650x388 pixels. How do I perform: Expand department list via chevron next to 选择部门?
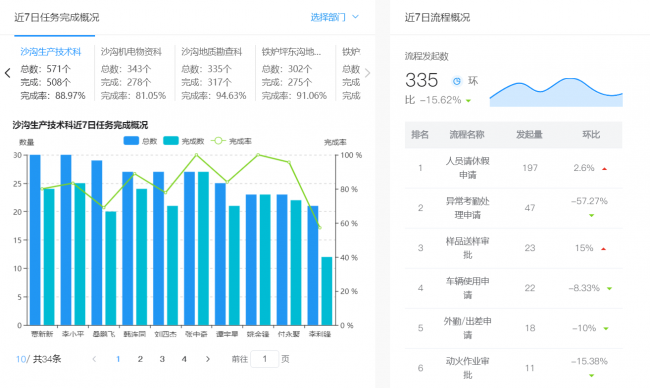(x=355, y=17)
